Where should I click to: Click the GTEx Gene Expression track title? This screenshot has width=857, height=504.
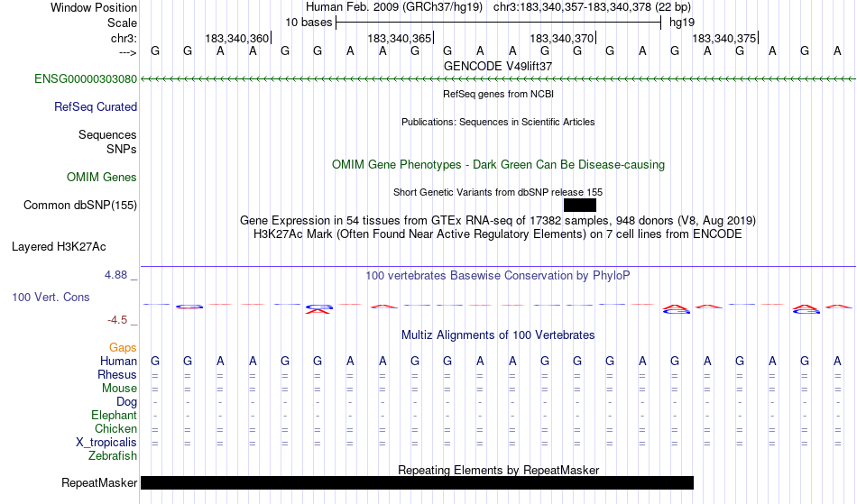pos(498,221)
